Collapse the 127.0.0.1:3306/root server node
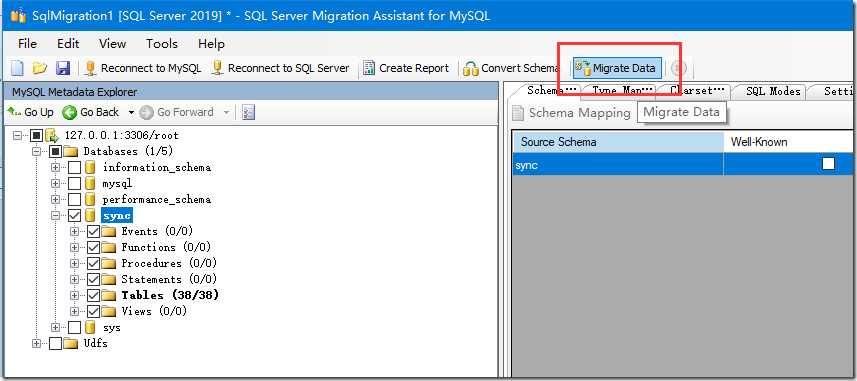The image size is (857, 381). pos(17,135)
